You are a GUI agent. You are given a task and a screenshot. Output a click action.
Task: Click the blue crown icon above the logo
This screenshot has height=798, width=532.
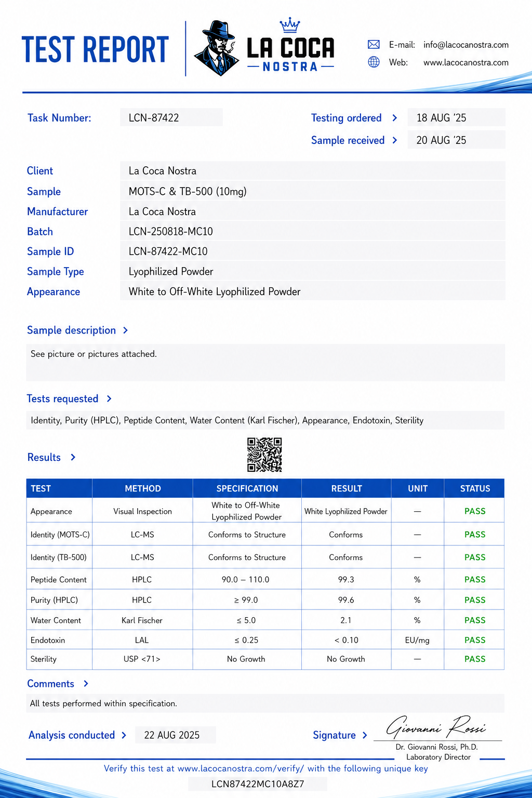290,25
